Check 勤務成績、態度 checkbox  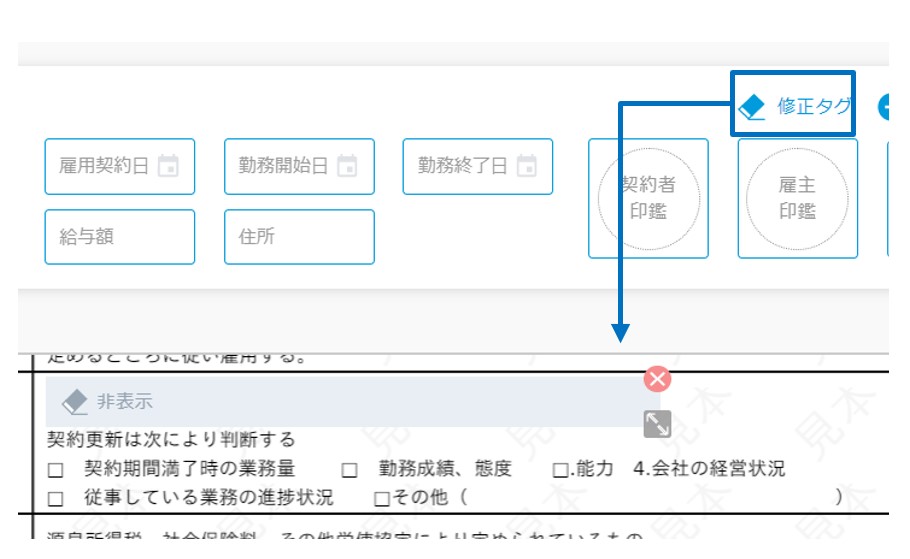click(x=349, y=470)
